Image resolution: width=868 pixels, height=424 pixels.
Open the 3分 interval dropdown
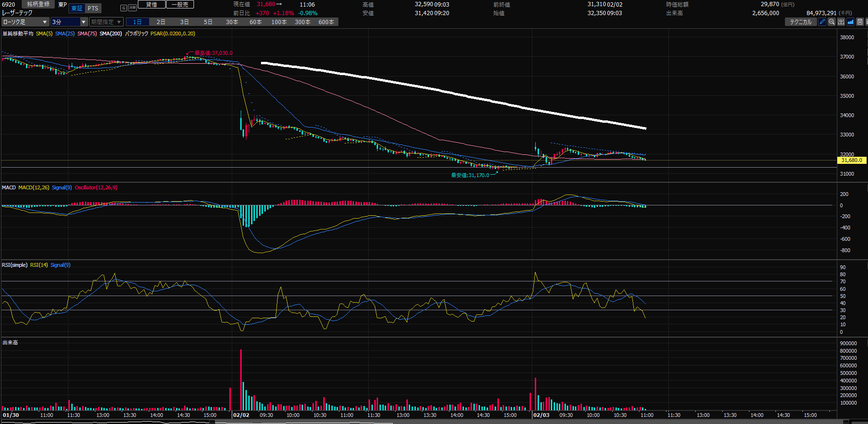coord(69,22)
